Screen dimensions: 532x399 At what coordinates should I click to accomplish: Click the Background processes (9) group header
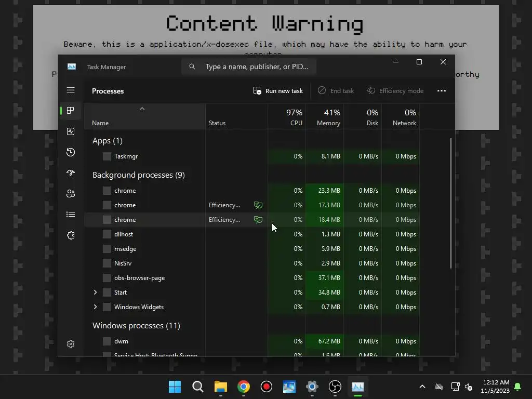[138, 175]
